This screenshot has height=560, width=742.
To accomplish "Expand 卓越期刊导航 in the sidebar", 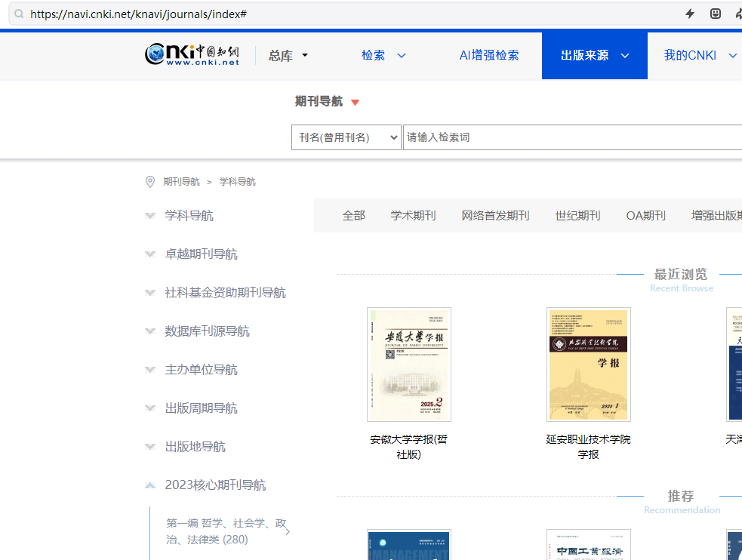I will 201,254.
